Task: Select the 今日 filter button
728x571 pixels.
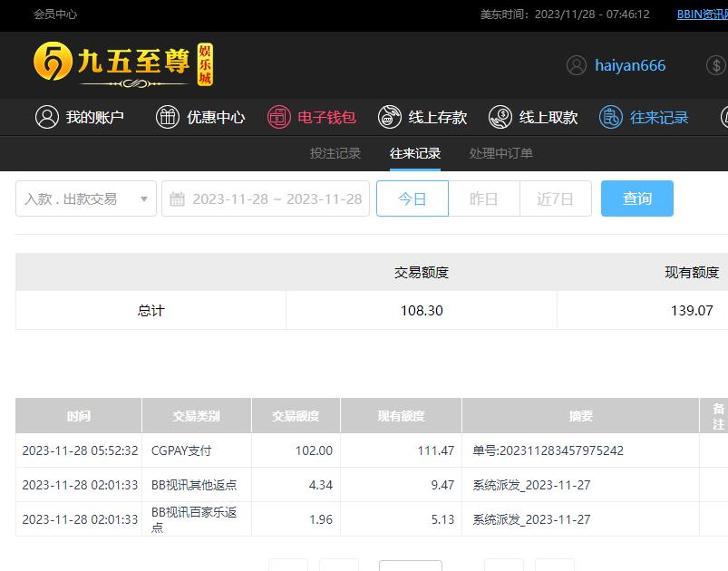Action: (x=413, y=198)
